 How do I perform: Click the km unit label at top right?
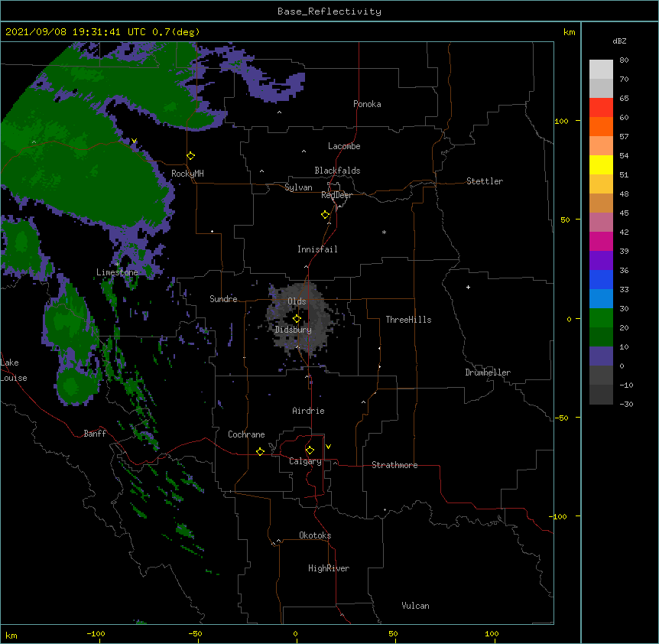click(x=569, y=32)
